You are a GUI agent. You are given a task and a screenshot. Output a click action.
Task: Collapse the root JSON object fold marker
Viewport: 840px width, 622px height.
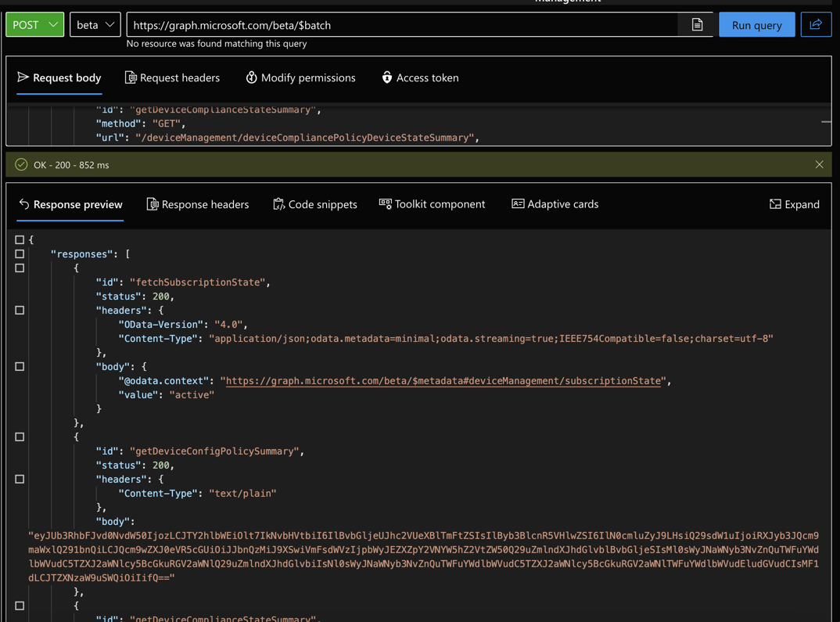(20, 240)
